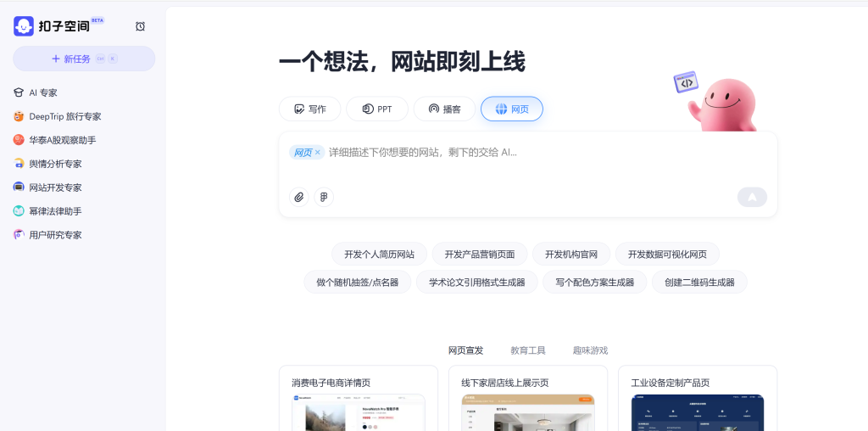
Task: Click the 工业设备定制产品页 card title
Action: click(x=670, y=383)
